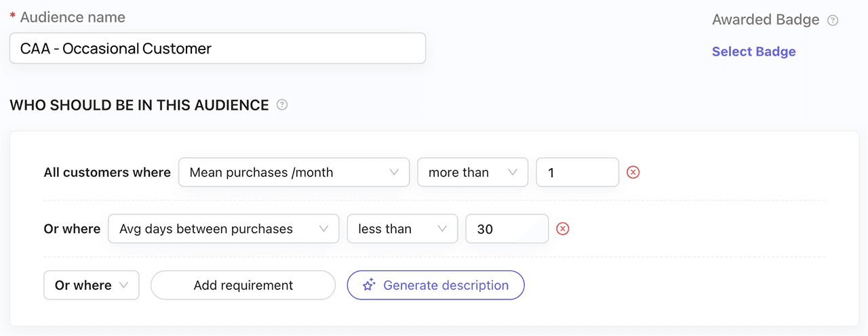Click the Add requirement button
The width and height of the screenshot is (868, 336).
(x=243, y=285)
